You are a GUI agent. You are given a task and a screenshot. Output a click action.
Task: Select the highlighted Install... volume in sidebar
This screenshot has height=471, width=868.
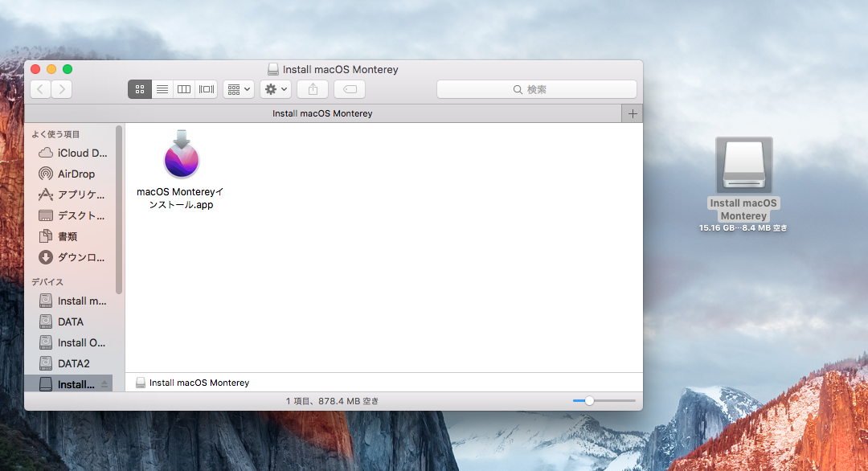coord(68,383)
